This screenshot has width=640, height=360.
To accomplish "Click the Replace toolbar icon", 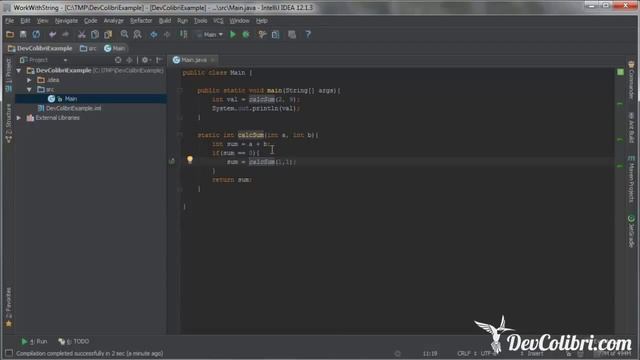I will pyautogui.click(x=138, y=35).
